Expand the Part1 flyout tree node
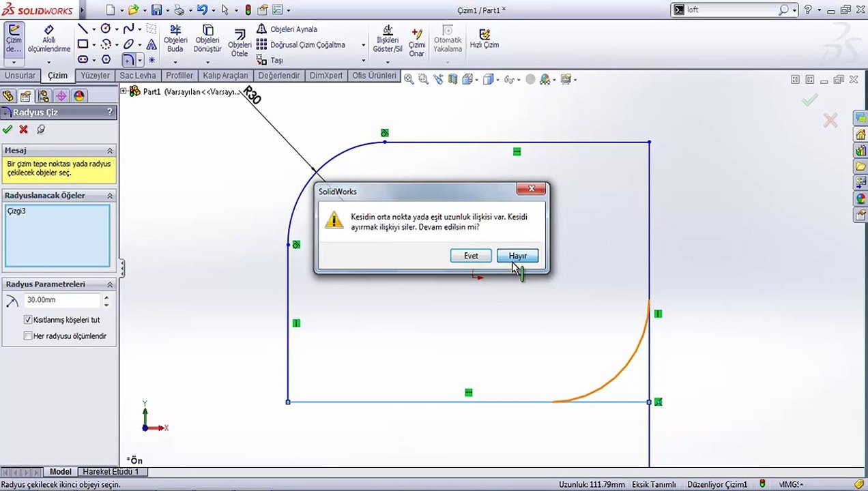Viewport: 868px width, 491px height. click(124, 91)
